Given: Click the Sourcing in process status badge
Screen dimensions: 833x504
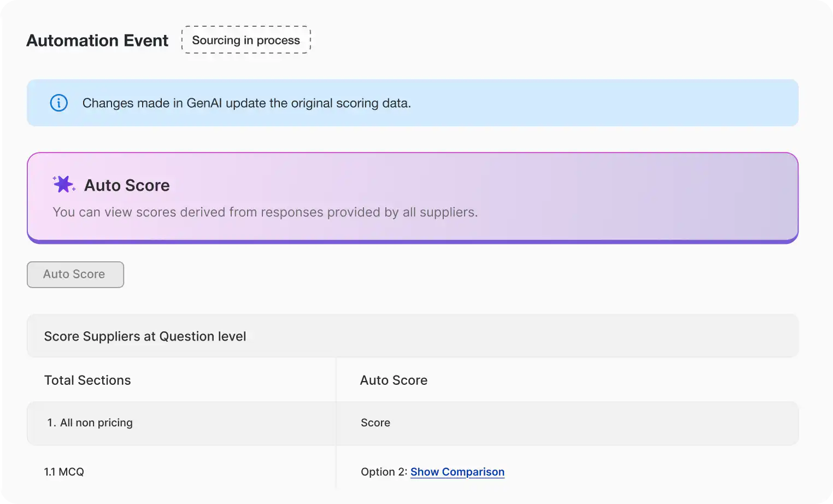Looking at the screenshot, I should coord(246,40).
